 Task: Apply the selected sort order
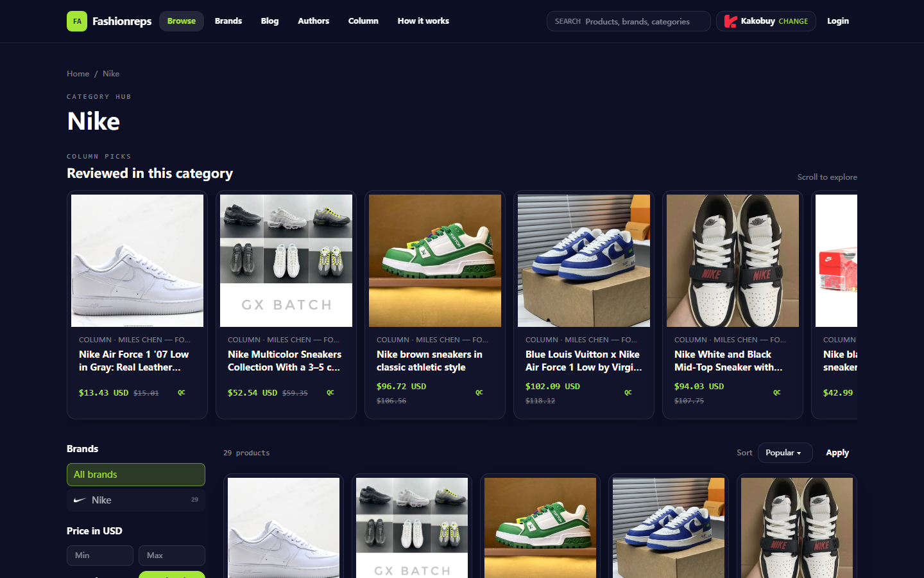click(x=837, y=453)
